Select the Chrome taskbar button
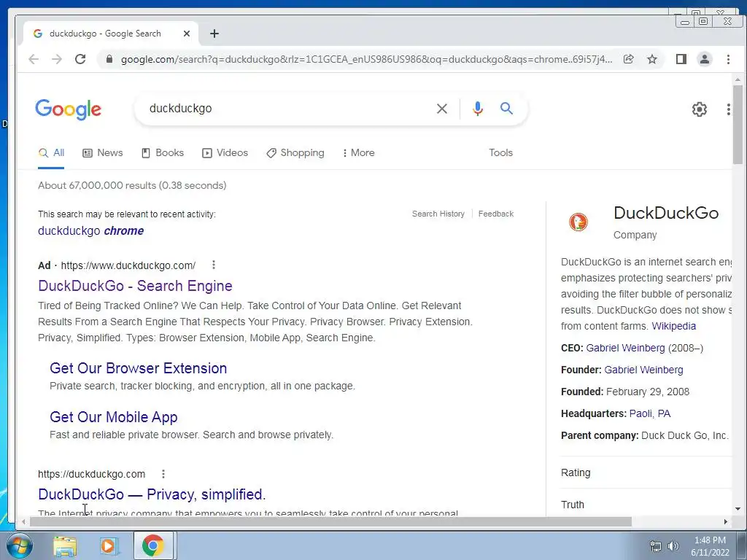 tap(153, 545)
